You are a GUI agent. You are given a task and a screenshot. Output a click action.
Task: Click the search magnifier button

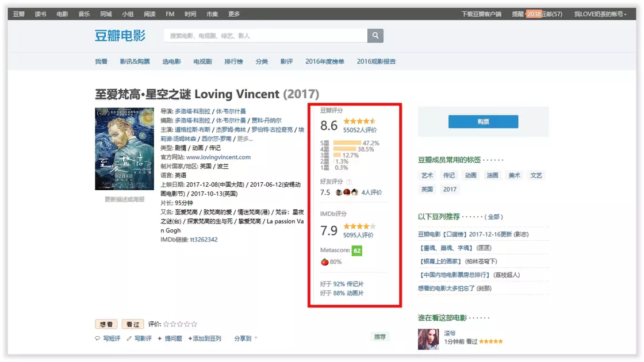tap(375, 36)
